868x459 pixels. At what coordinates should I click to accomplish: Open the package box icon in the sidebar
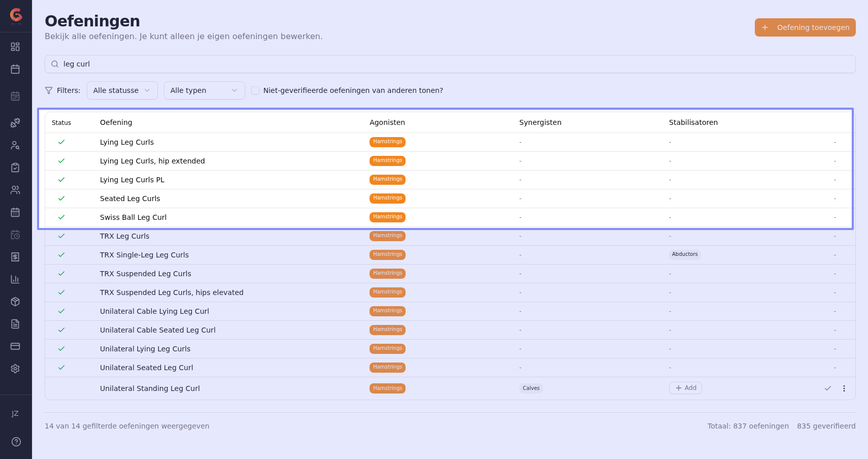(15, 302)
